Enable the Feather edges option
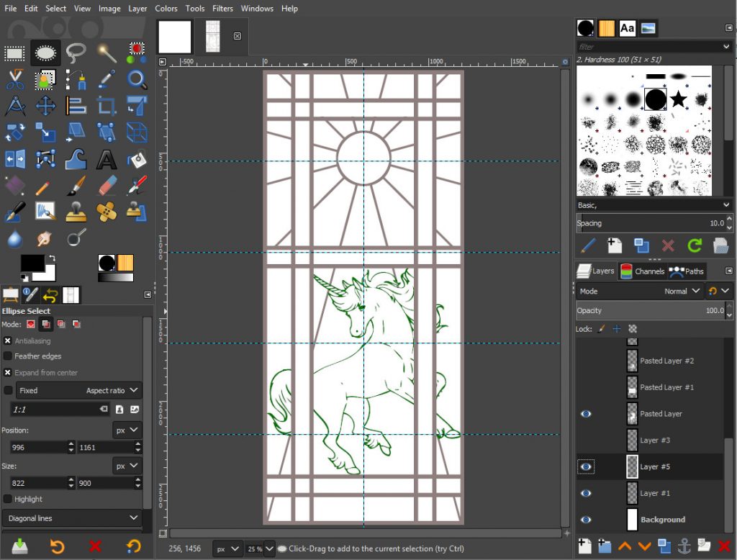 click(7, 356)
